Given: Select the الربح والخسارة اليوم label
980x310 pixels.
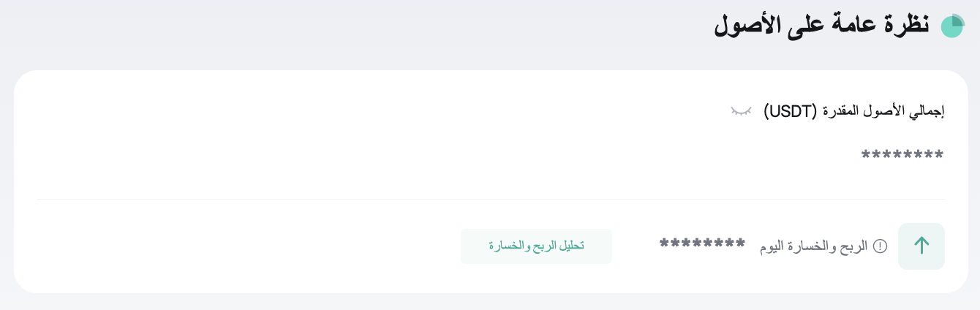Looking at the screenshot, I should tap(814, 246).
